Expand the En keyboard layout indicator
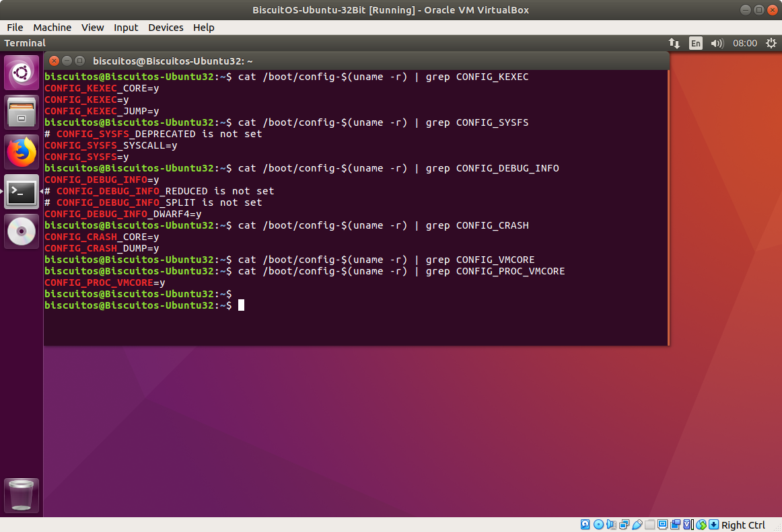This screenshot has height=532, width=782. click(x=695, y=43)
